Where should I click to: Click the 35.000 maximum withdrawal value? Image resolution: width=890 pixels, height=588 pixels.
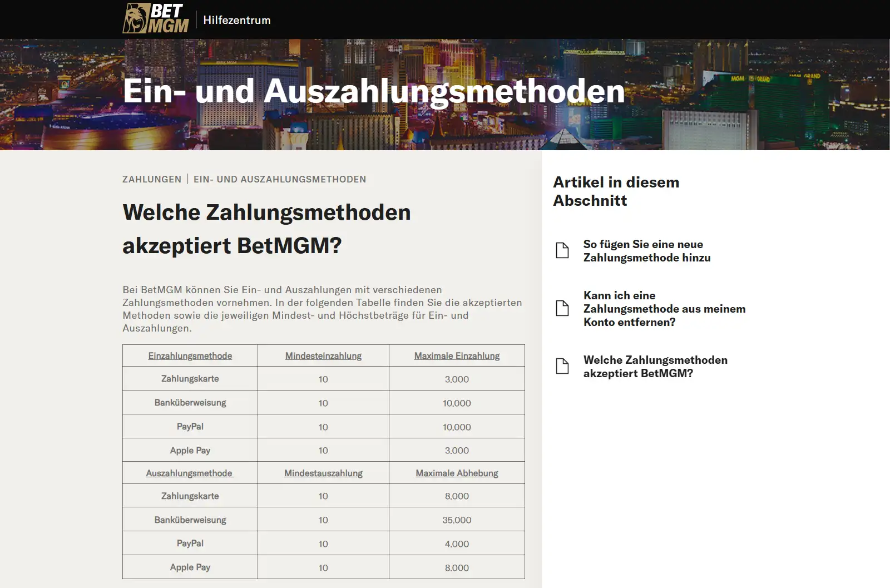pyautogui.click(x=457, y=520)
